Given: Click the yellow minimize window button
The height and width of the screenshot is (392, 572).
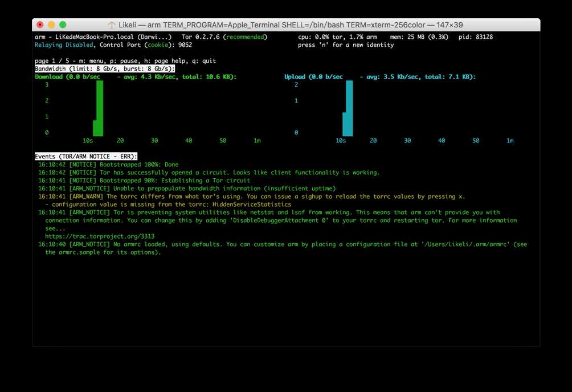Looking at the screenshot, I should (x=51, y=25).
